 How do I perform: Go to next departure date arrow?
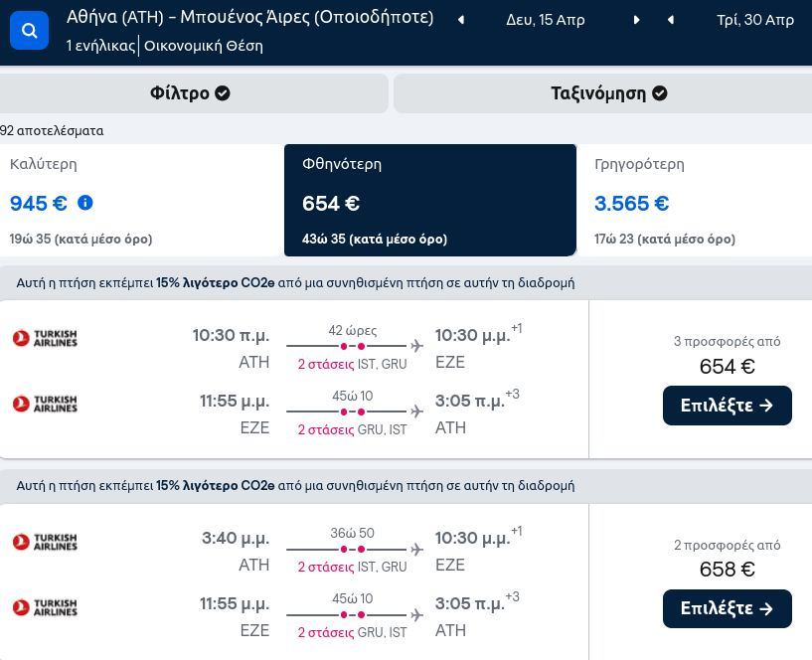(636, 20)
